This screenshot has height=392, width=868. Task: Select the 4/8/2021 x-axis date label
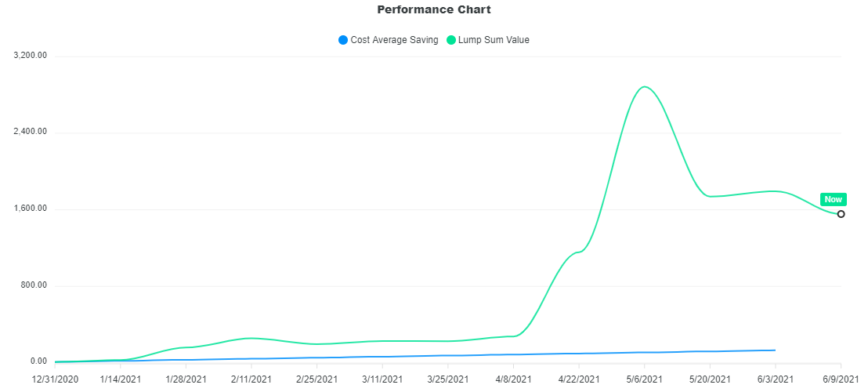pos(514,379)
